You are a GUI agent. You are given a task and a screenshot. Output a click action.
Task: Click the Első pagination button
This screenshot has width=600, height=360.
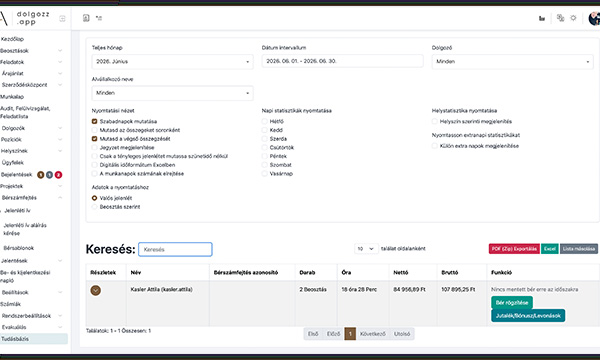coord(313,334)
